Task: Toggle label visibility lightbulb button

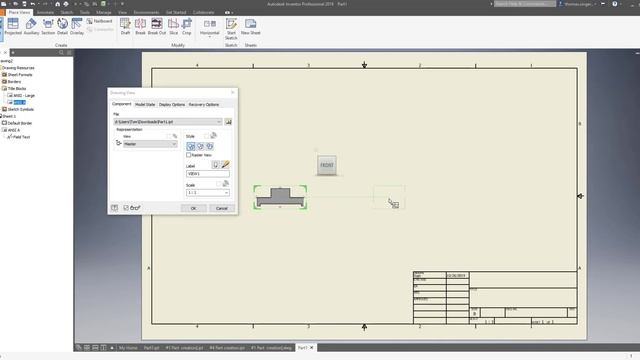Action: pyautogui.click(x=216, y=164)
